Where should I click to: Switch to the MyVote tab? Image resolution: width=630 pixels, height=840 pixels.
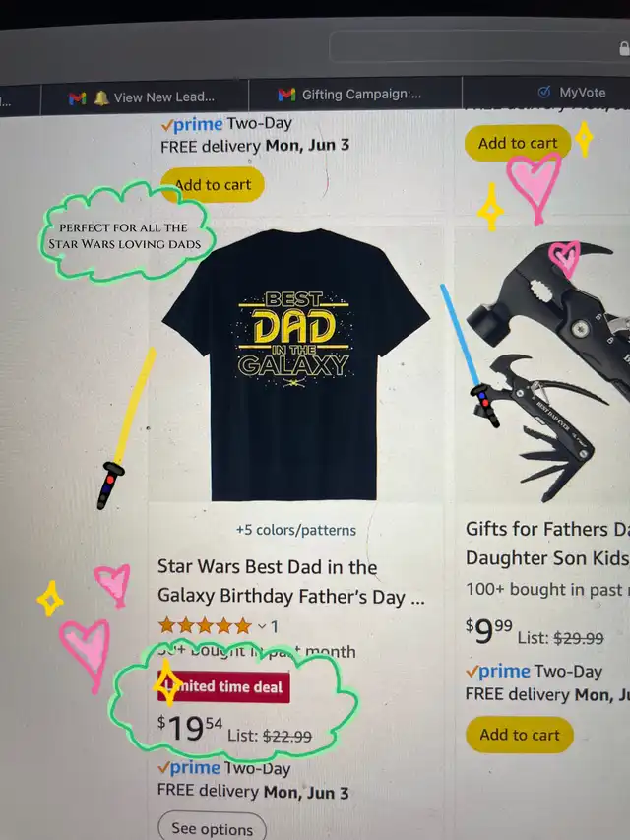point(572,93)
